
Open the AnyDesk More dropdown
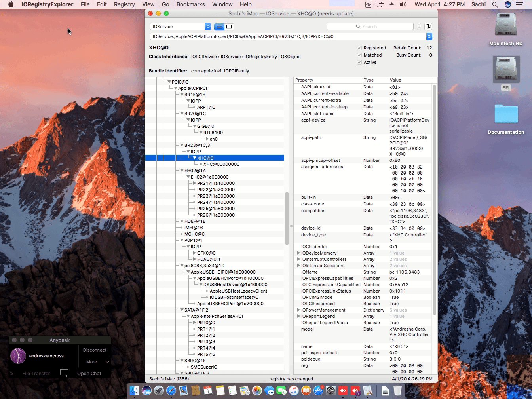pyautogui.click(x=95, y=362)
